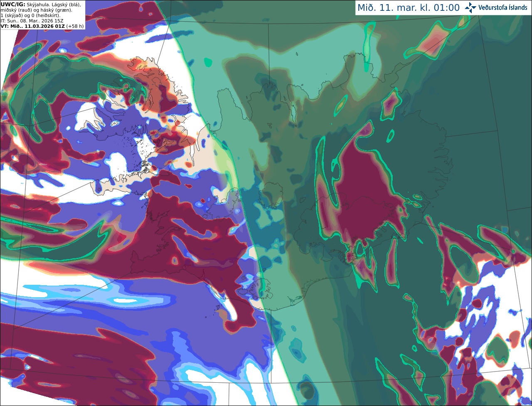Click the 'UWC/IG: Skýjahula. Lágský (blá),' legend line
Screen dimensions: 532x406
[x=41, y=4]
